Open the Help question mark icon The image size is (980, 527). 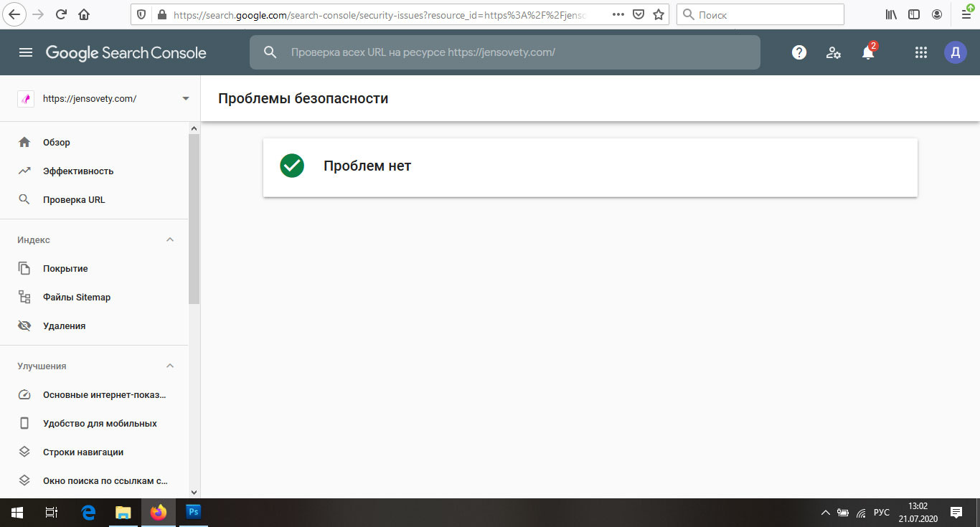click(x=799, y=52)
